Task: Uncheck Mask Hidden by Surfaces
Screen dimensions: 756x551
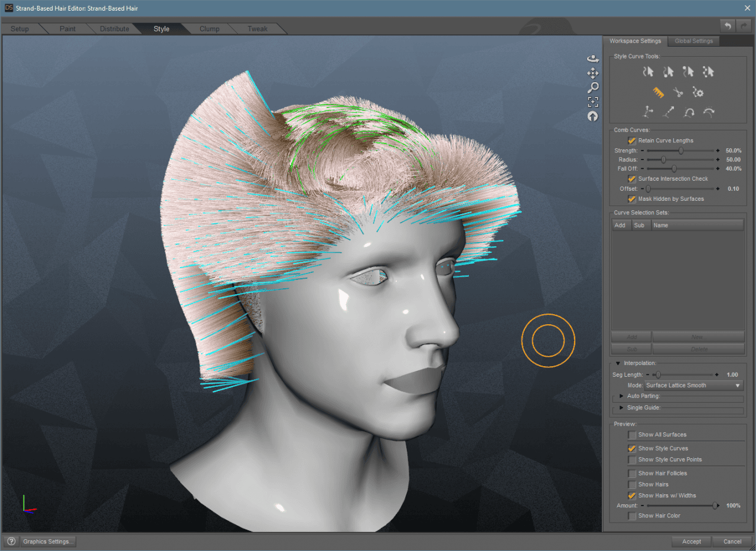Action: (x=632, y=199)
